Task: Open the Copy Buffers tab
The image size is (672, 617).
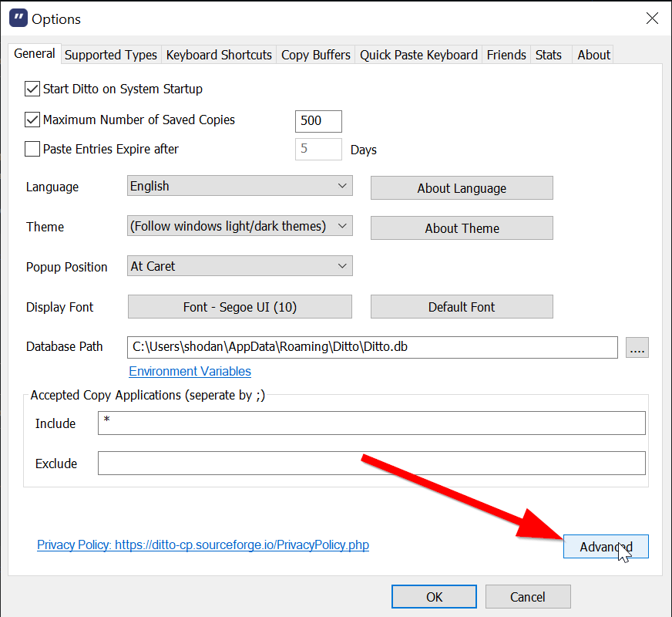Action: (x=316, y=55)
